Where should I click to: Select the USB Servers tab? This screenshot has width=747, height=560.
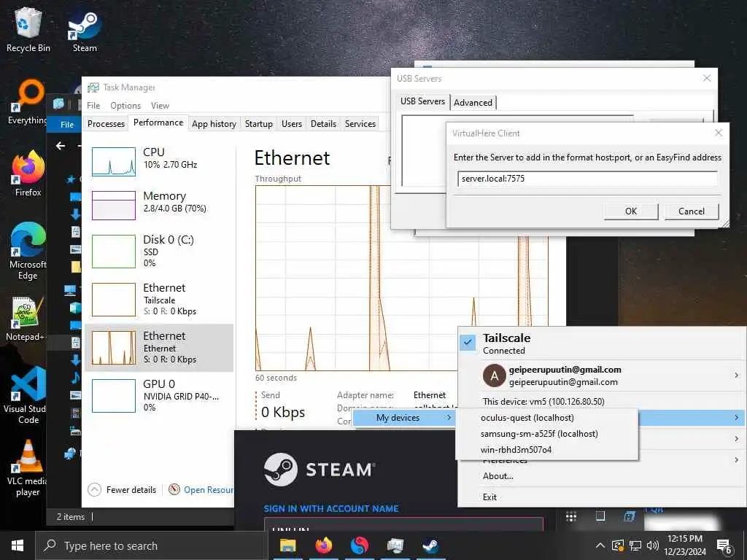[422, 101]
